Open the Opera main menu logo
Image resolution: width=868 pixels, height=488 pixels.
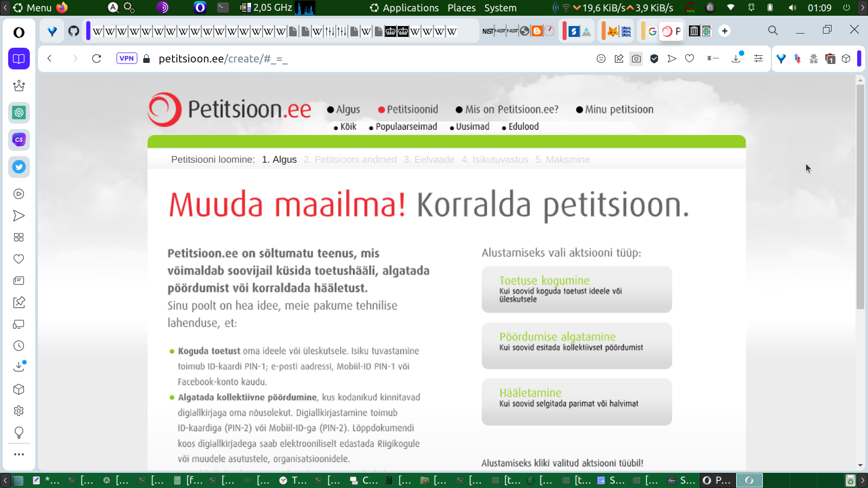(x=19, y=33)
